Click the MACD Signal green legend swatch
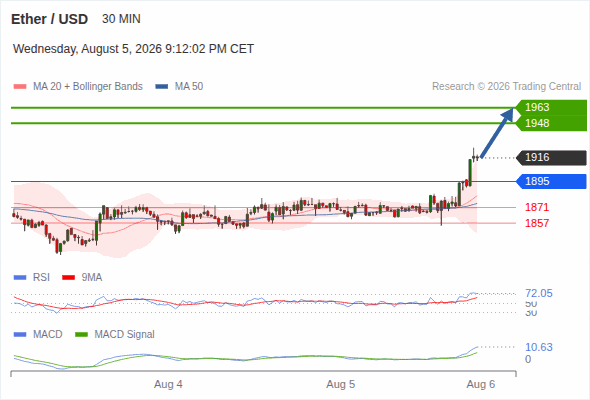 click(81, 335)
